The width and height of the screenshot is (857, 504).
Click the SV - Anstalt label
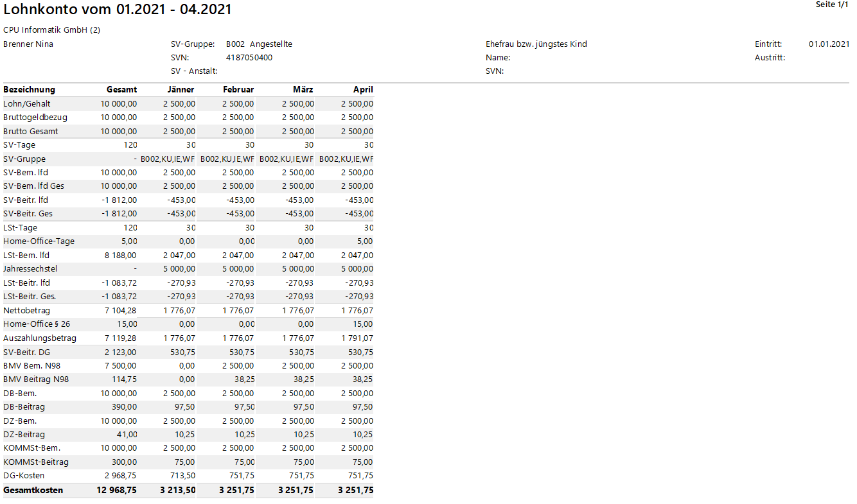(194, 71)
